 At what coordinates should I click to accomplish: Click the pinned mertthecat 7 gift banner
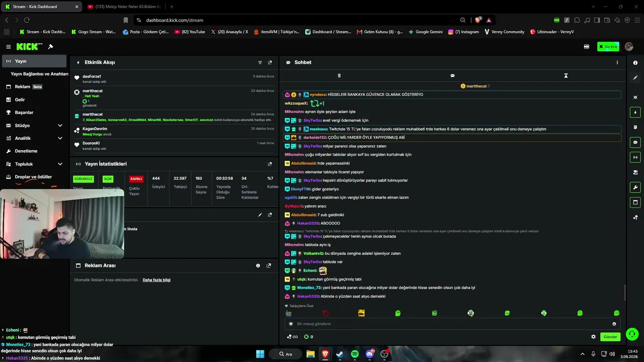click(475, 86)
